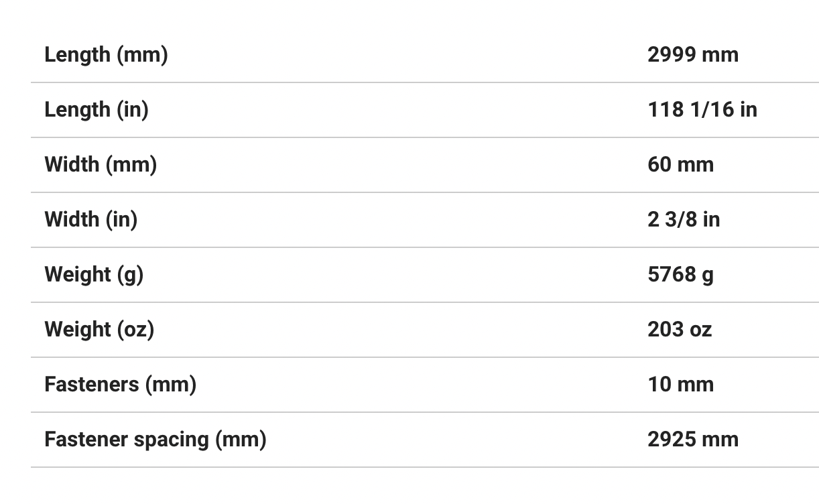Select the 60 mm width value
The width and height of the screenshot is (819, 504).
point(680,164)
